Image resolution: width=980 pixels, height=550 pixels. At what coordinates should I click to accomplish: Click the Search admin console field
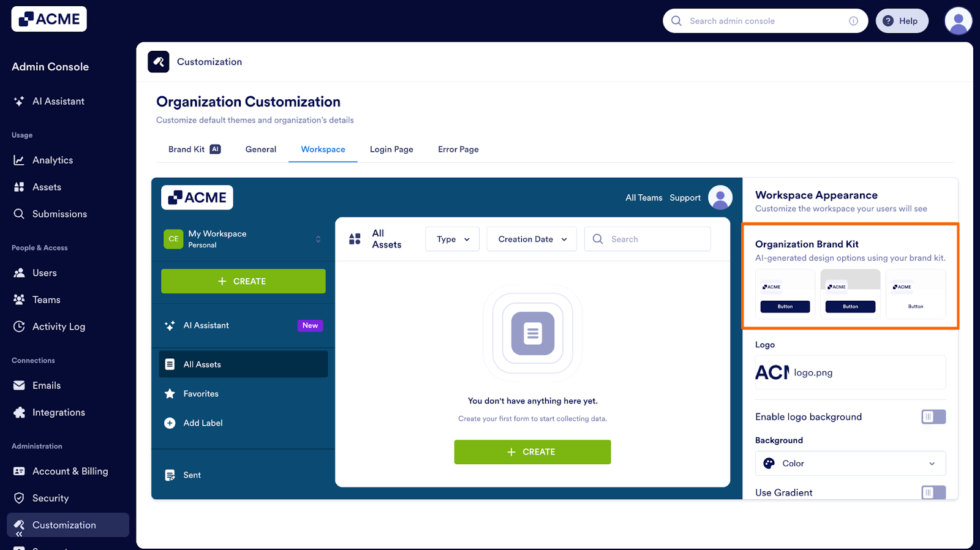(x=765, y=21)
